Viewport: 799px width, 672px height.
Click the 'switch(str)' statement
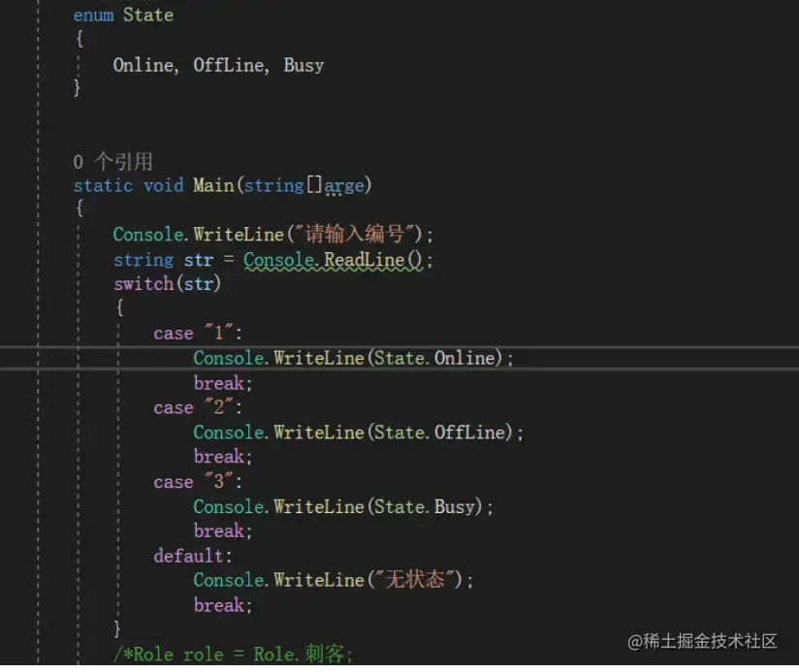pyautogui.click(x=167, y=284)
